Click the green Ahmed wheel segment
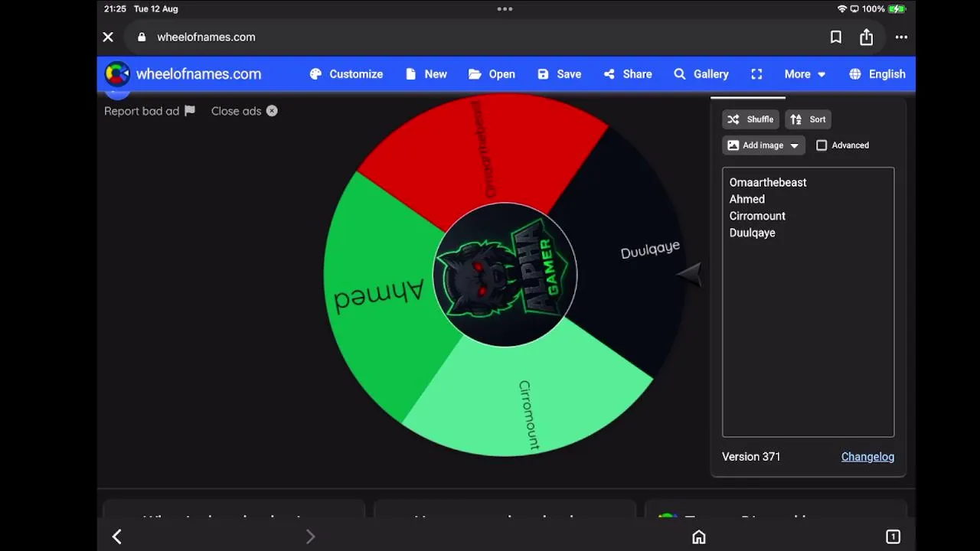This screenshot has width=980, height=551. [379, 295]
